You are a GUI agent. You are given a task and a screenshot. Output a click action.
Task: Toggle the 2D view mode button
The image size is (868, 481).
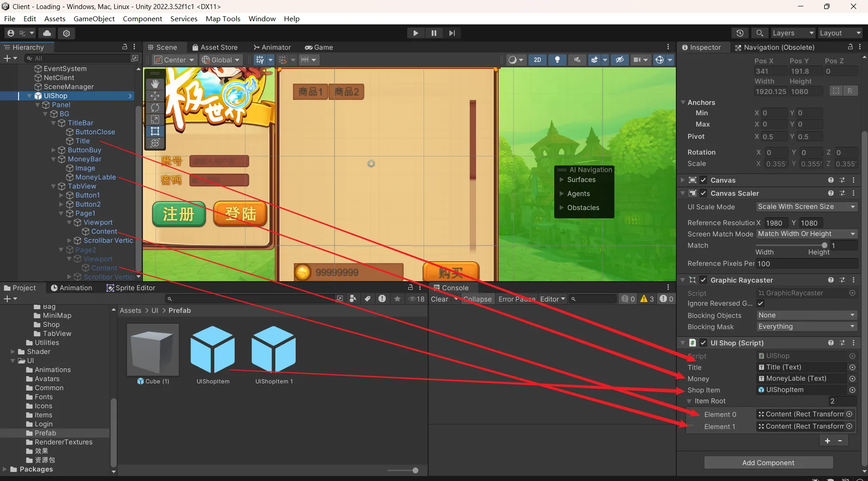[x=537, y=60]
